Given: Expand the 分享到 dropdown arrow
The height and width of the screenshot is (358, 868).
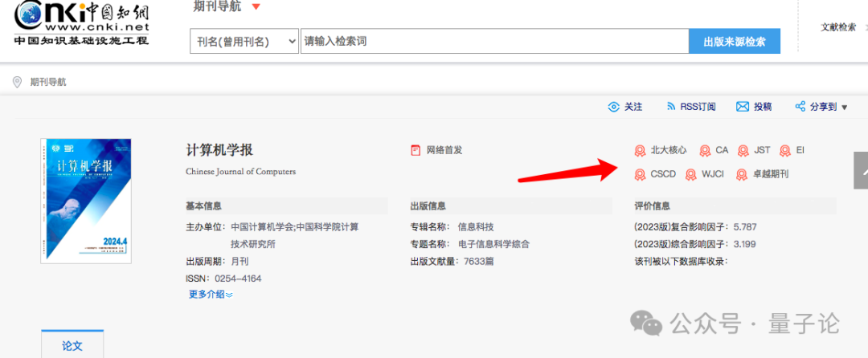Looking at the screenshot, I should coord(844,108).
